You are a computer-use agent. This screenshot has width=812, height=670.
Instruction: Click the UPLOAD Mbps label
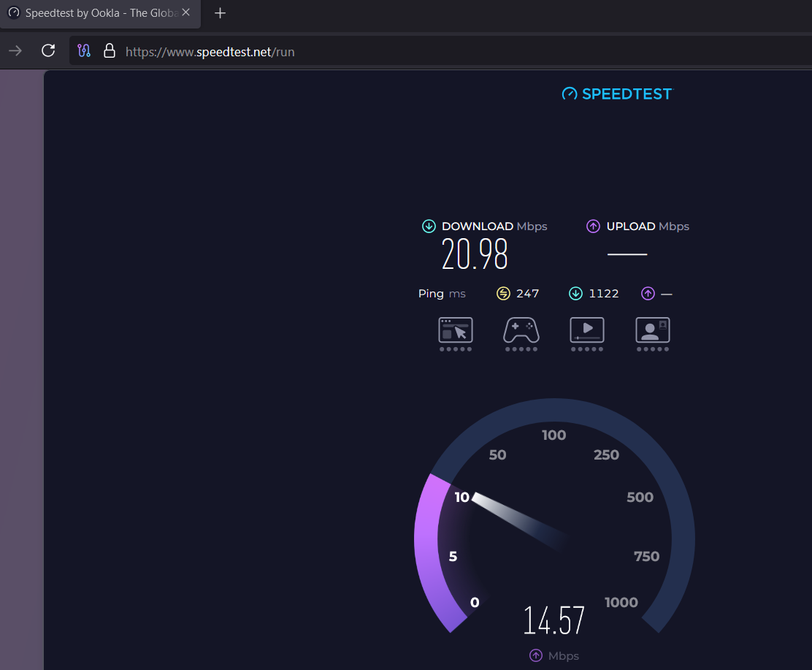point(648,226)
